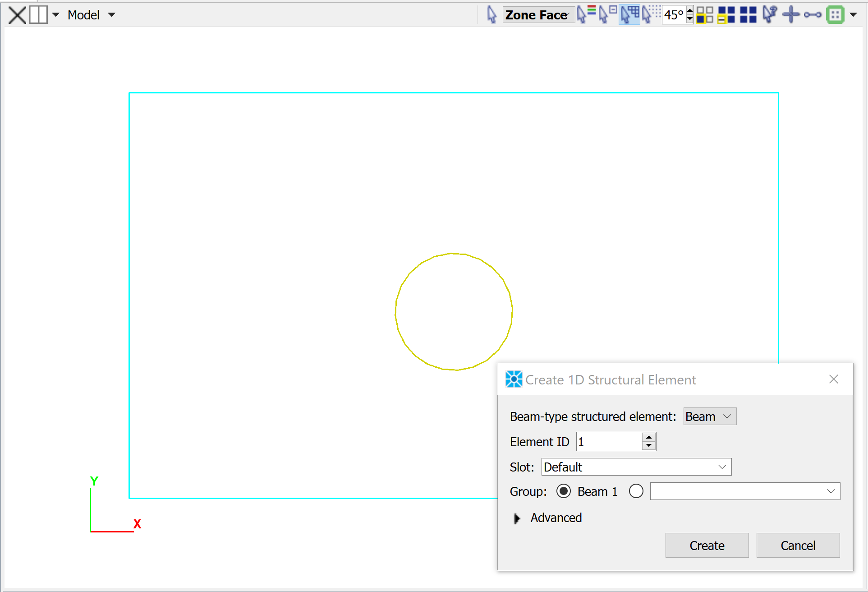Click the arrow selection pointer icon
The height and width of the screenshot is (592, 868).
tap(491, 15)
